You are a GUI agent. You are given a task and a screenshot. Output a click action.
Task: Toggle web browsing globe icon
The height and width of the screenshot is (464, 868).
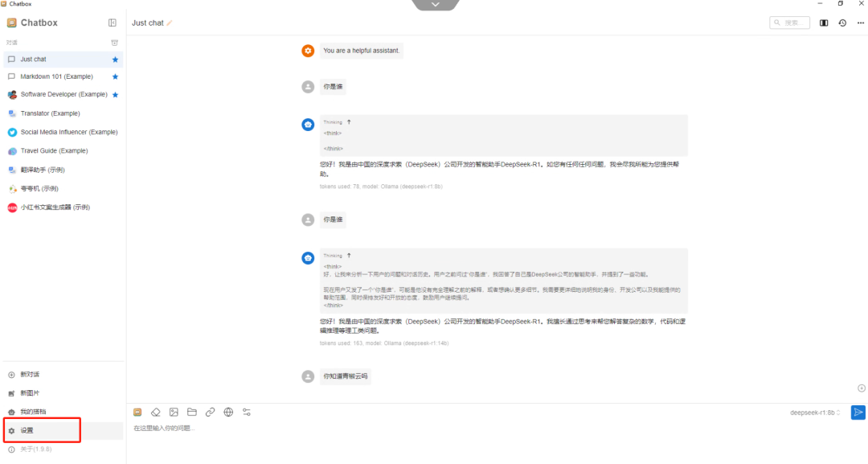228,412
